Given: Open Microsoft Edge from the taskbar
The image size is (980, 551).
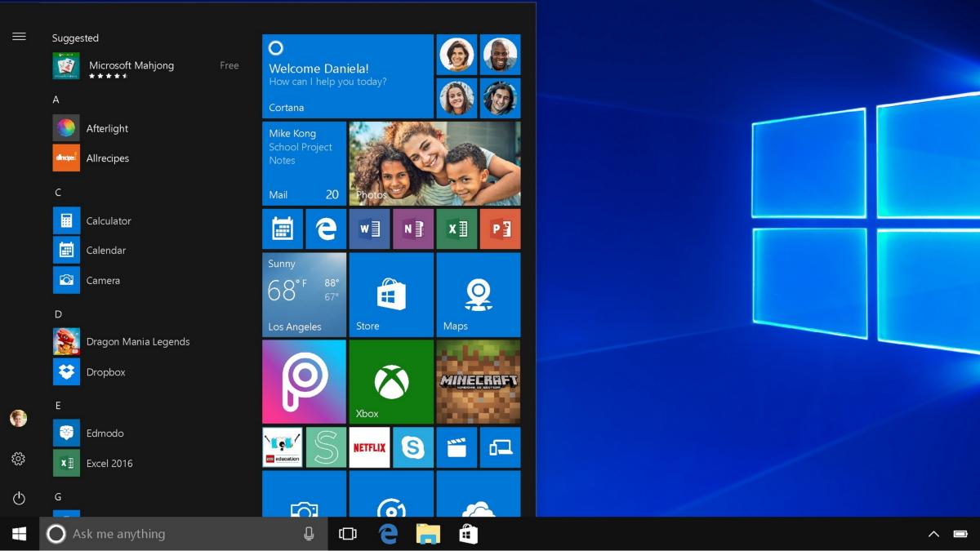Looking at the screenshot, I should tap(388, 534).
